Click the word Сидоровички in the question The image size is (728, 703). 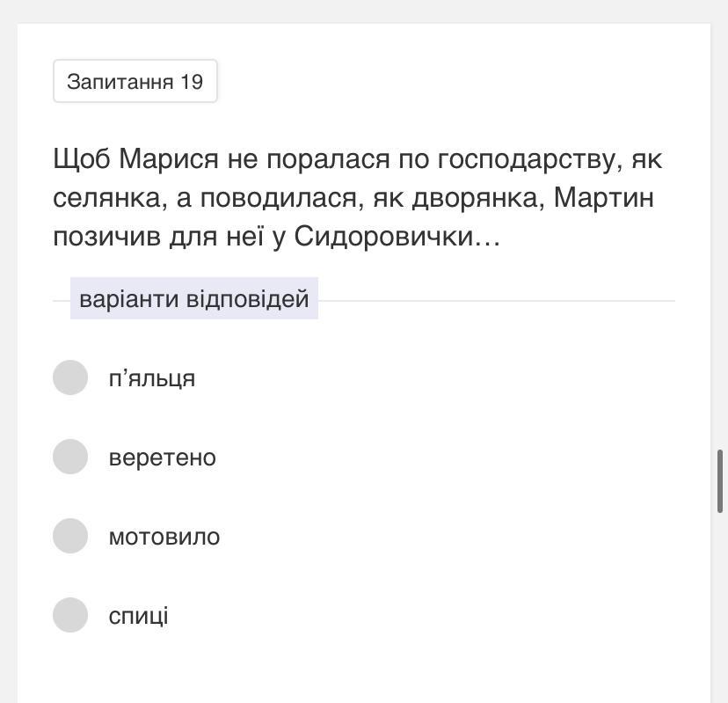point(383,237)
